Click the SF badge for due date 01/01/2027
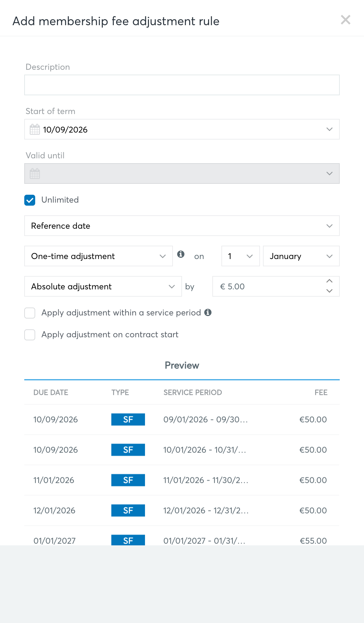 pyautogui.click(x=128, y=540)
